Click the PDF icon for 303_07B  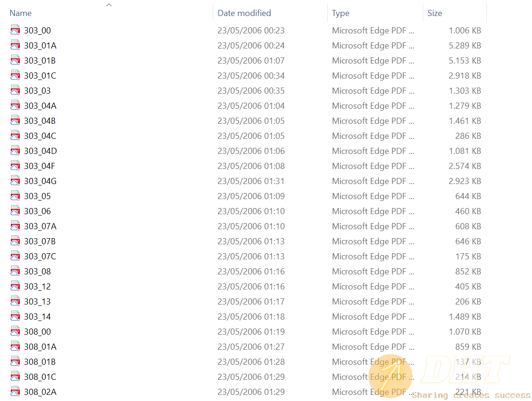[x=15, y=241]
